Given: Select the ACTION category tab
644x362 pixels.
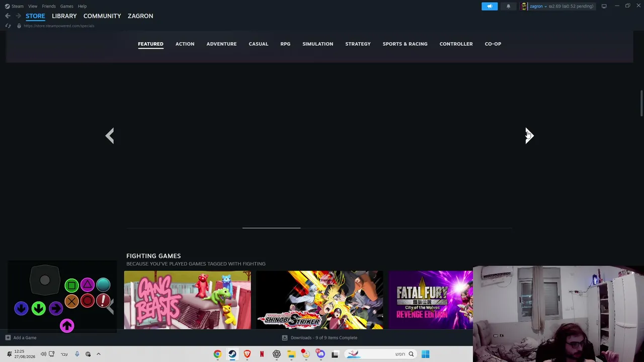Looking at the screenshot, I should [x=185, y=44].
